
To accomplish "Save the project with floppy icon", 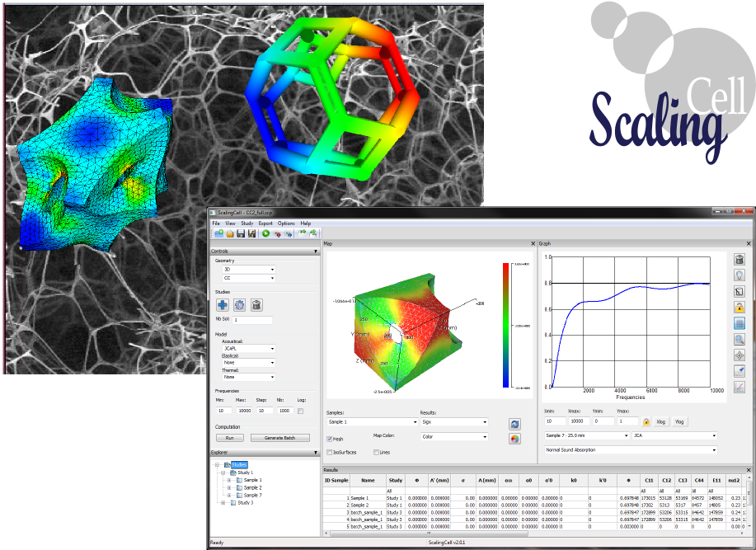I will pos(241,234).
